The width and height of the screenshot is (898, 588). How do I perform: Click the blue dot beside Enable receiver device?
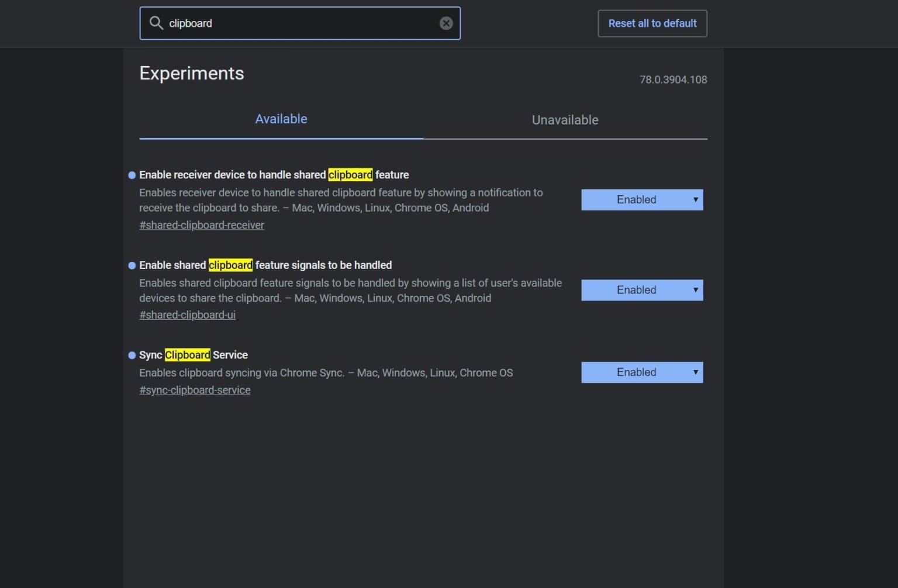pos(132,175)
